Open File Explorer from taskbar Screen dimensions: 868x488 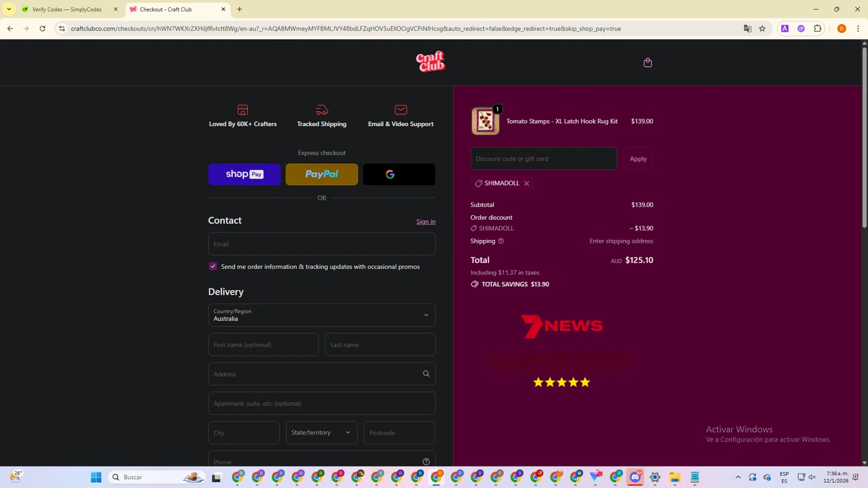tap(675, 477)
